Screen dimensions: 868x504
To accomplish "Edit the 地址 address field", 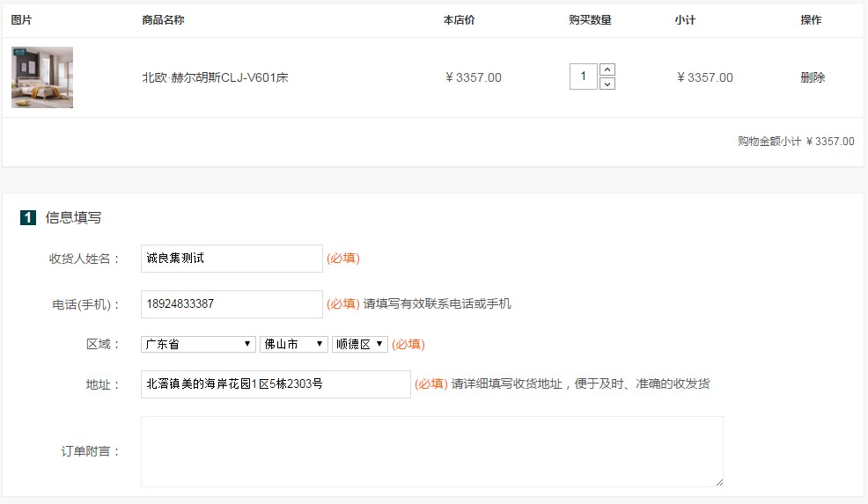I will tap(276, 384).
